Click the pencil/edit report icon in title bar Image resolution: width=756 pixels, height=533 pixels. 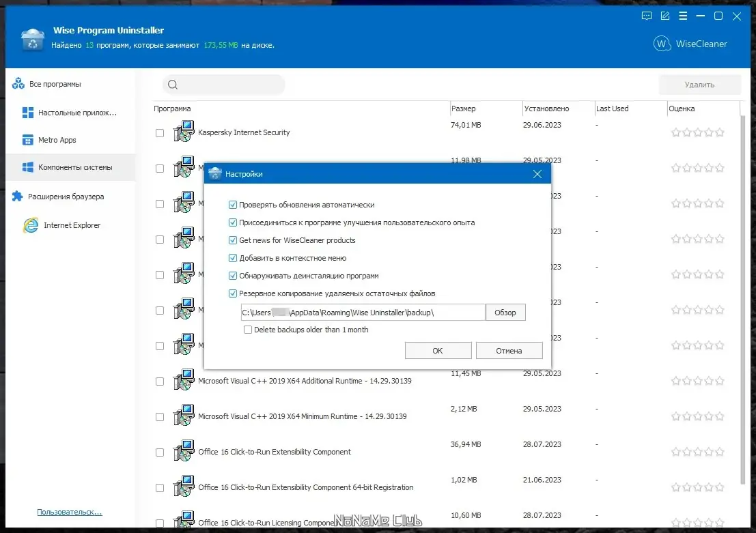pos(664,16)
